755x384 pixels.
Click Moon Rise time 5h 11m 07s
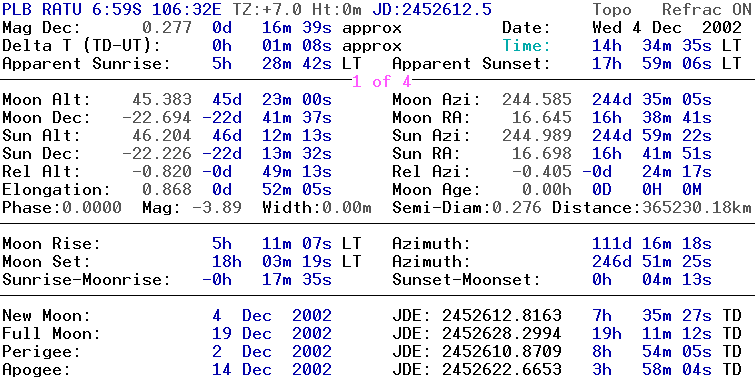272,244
